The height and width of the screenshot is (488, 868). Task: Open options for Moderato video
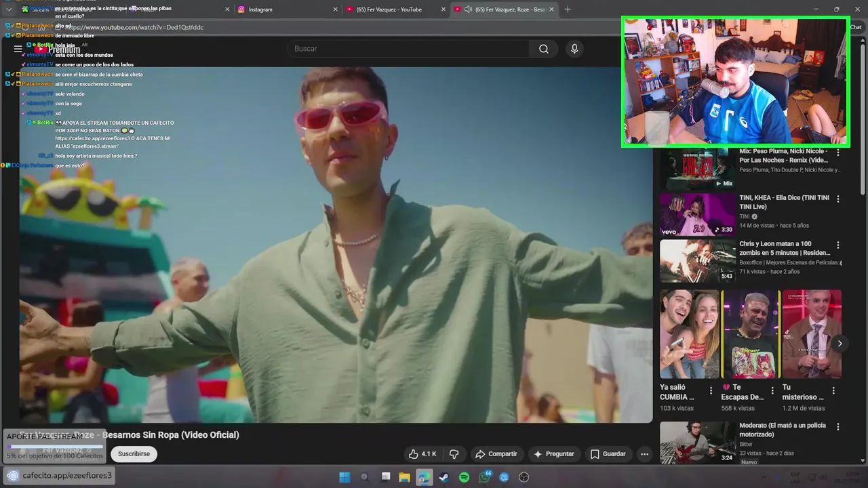tap(838, 427)
